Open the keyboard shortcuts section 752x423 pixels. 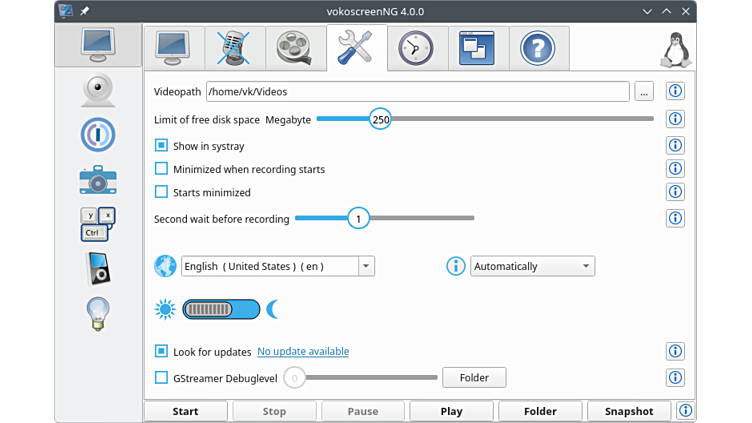tap(98, 224)
